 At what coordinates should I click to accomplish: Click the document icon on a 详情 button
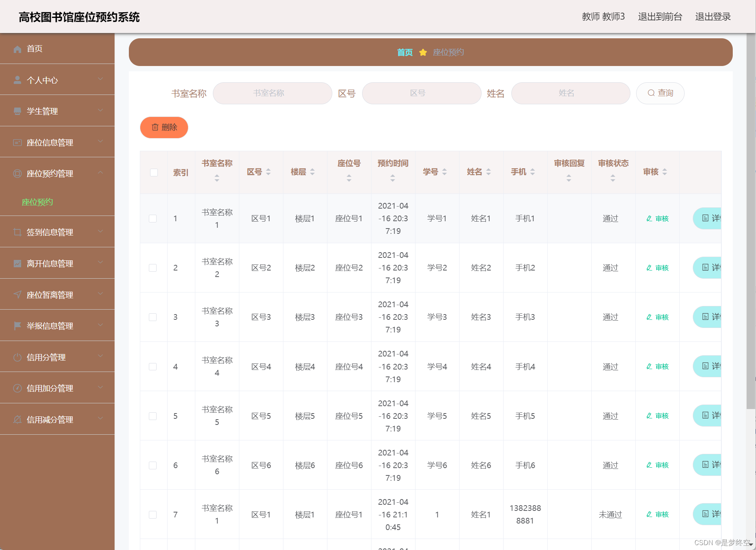[x=705, y=218]
